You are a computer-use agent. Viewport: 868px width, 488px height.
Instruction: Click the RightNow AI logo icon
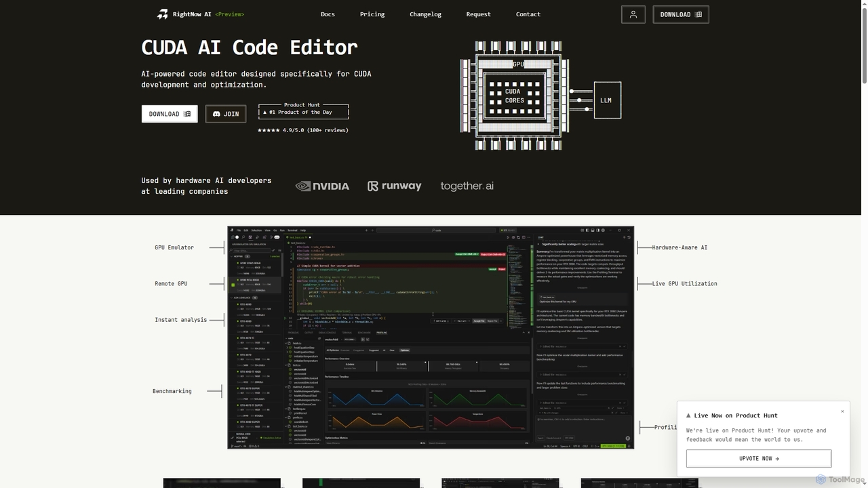tap(163, 14)
